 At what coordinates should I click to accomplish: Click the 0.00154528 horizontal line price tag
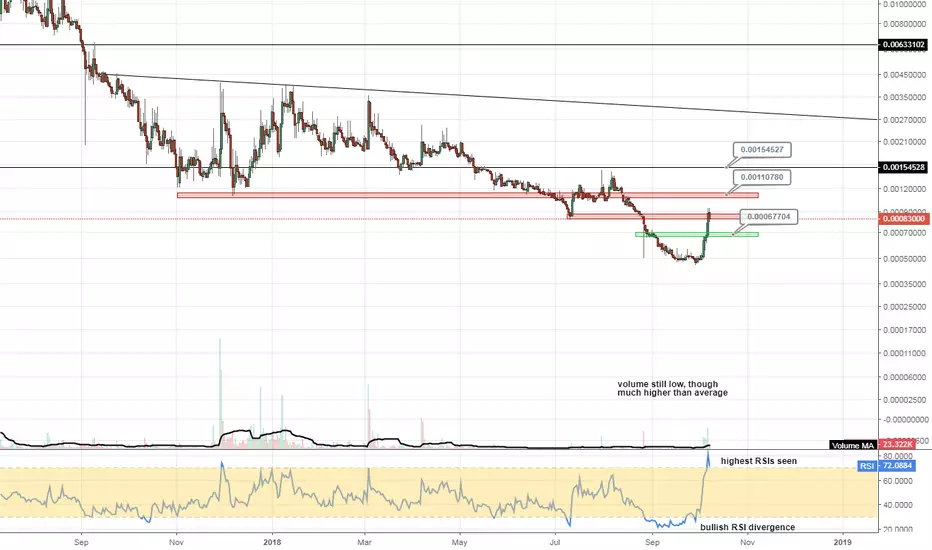903,168
